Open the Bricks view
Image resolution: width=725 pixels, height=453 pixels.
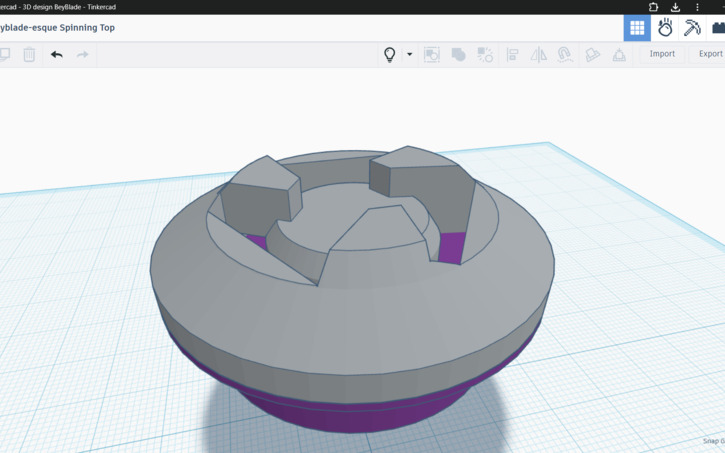point(718,28)
